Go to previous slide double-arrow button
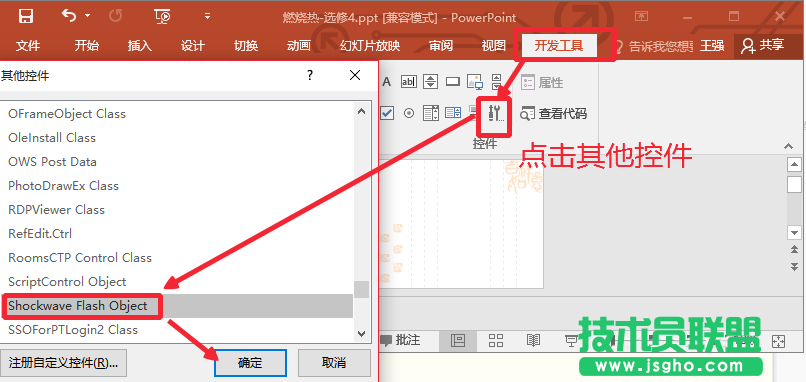Image resolution: width=806 pixels, height=382 pixels. click(x=794, y=249)
